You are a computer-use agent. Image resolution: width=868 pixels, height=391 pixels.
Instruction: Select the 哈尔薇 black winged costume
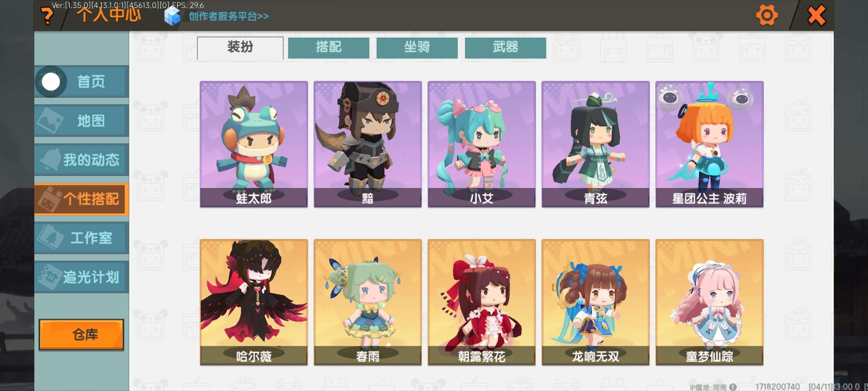click(254, 302)
